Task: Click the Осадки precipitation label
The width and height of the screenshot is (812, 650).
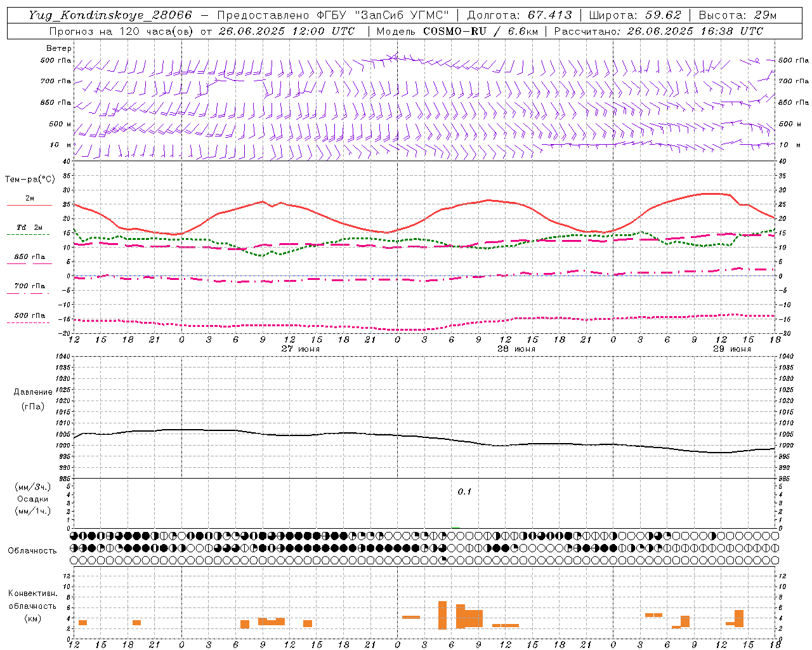Action: [x=33, y=499]
